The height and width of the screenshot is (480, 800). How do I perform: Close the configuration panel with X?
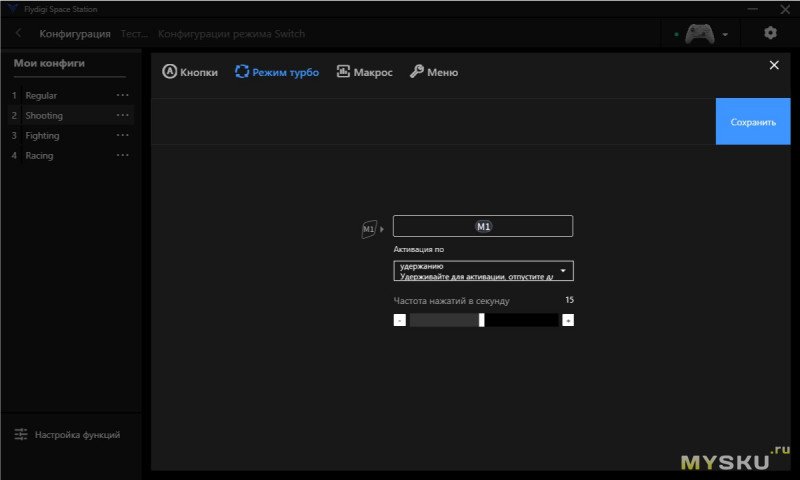(x=774, y=65)
